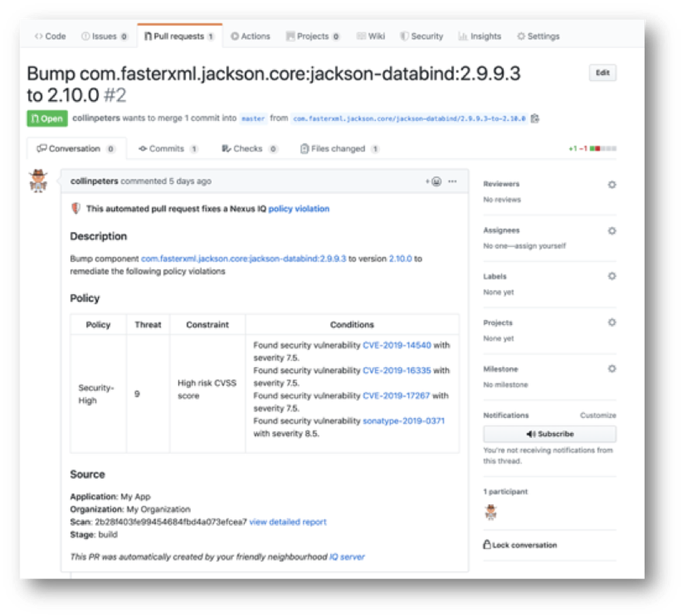Click the 1 participant heading

tap(505, 492)
